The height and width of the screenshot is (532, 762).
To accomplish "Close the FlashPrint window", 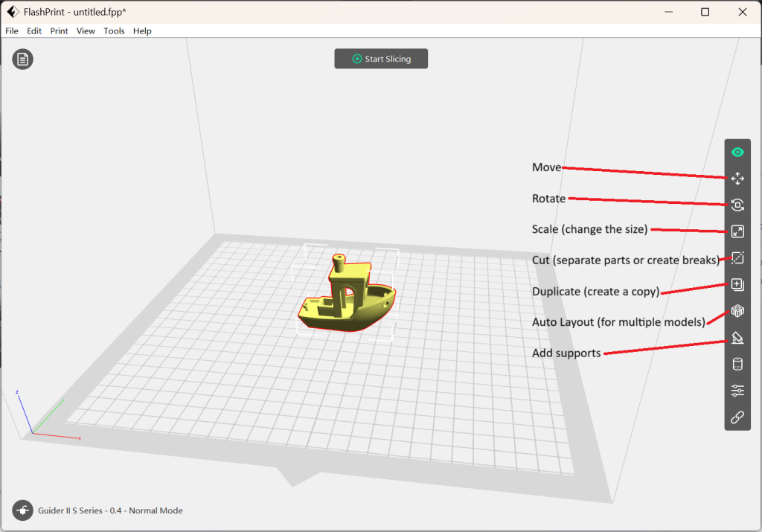I will [743, 12].
